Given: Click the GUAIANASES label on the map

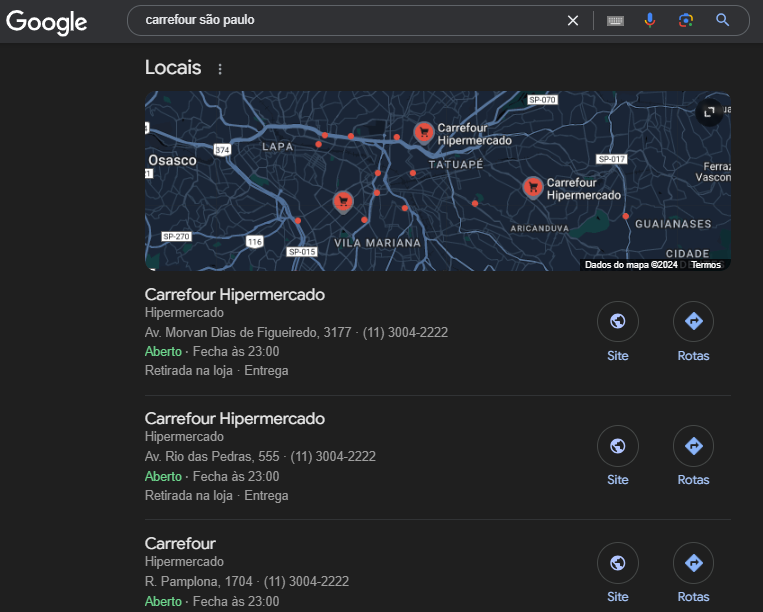Looking at the screenshot, I should coord(673,224).
